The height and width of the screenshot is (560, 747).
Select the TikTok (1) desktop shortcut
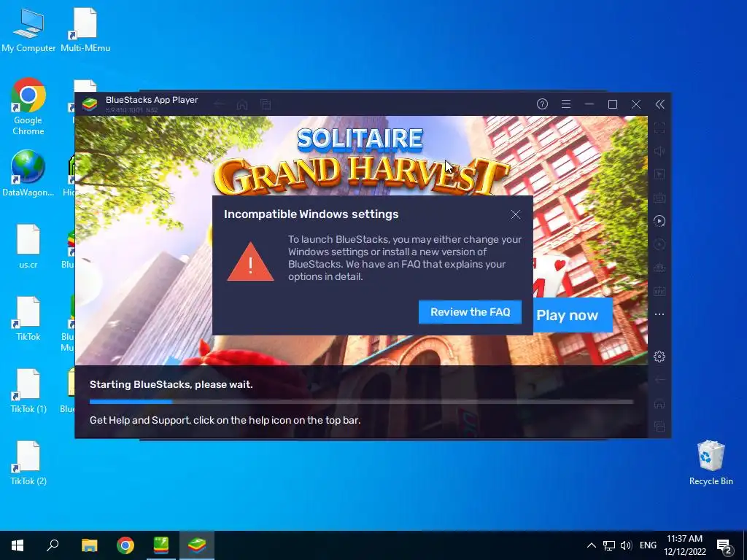pos(28,391)
